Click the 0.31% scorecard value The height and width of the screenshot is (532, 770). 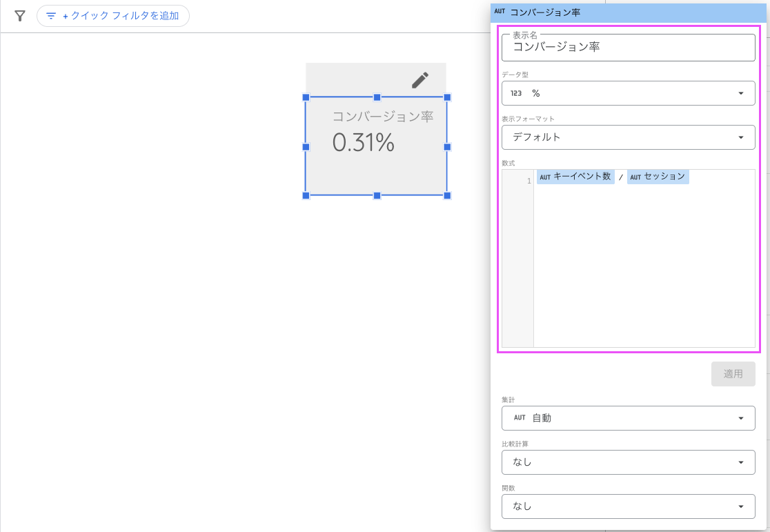point(364,142)
